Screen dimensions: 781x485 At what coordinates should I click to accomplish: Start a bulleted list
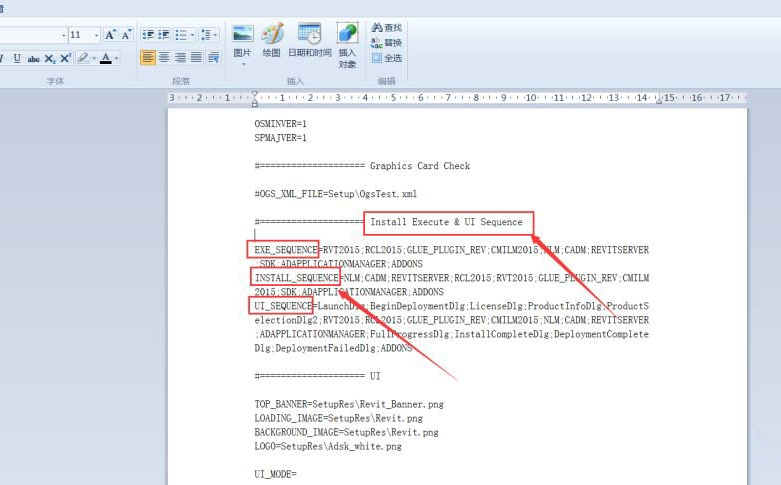(x=181, y=34)
